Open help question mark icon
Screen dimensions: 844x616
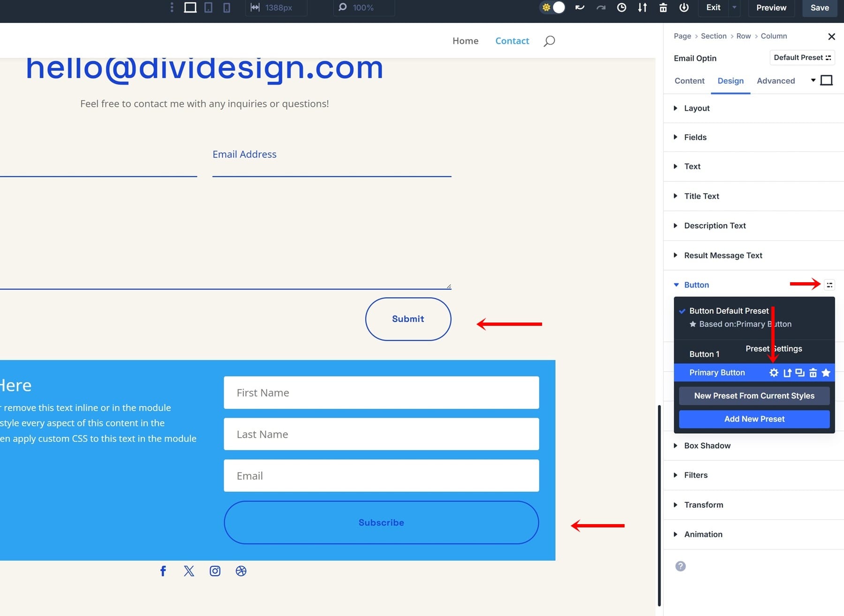tap(680, 566)
